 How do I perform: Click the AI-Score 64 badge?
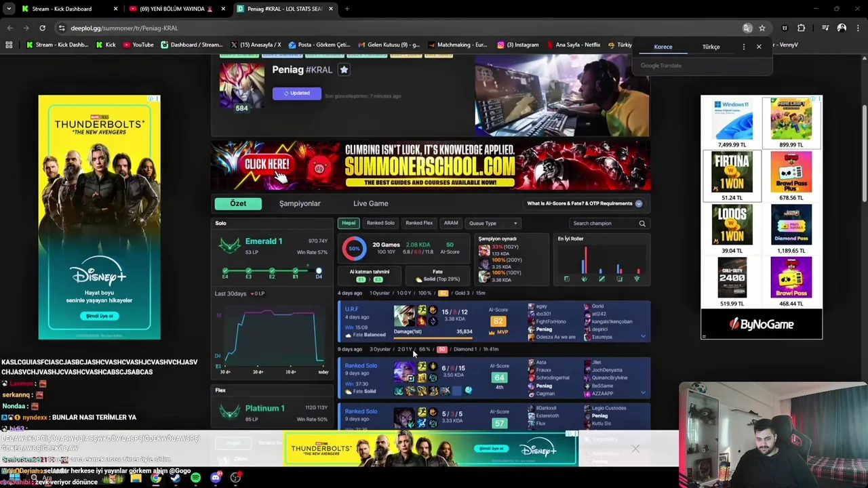pos(499,378)
